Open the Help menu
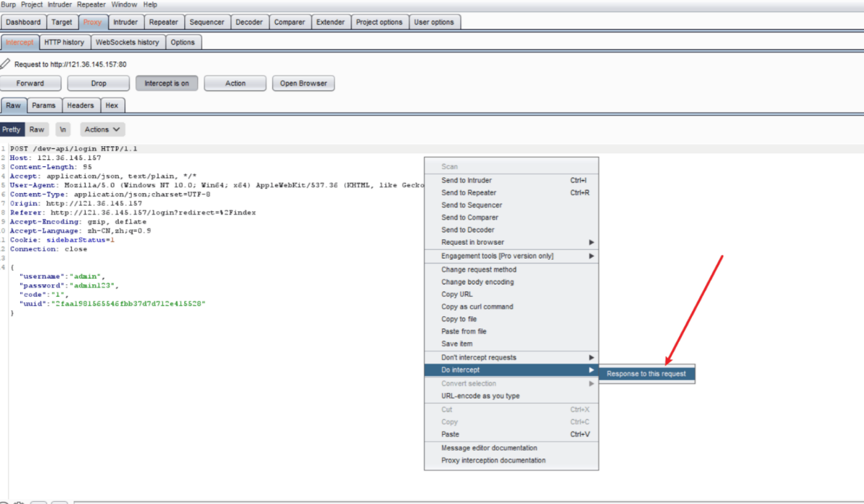This screenshot has height=504, width=864. pos(150,5)
